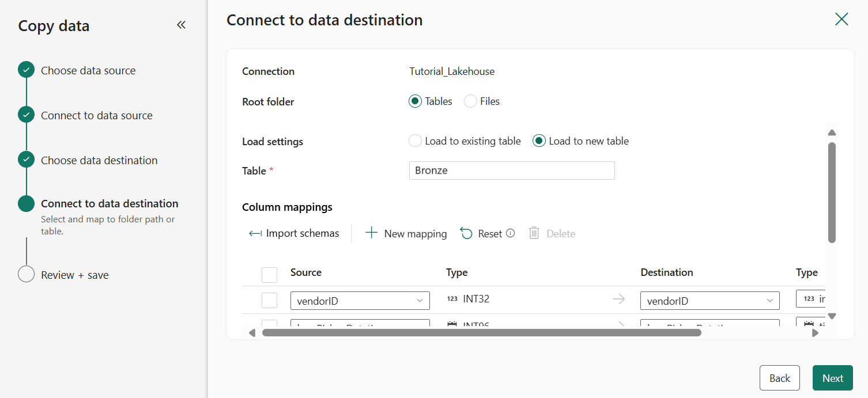Click the Table name input field
868x398 pixels.
[x=511, y=170]
